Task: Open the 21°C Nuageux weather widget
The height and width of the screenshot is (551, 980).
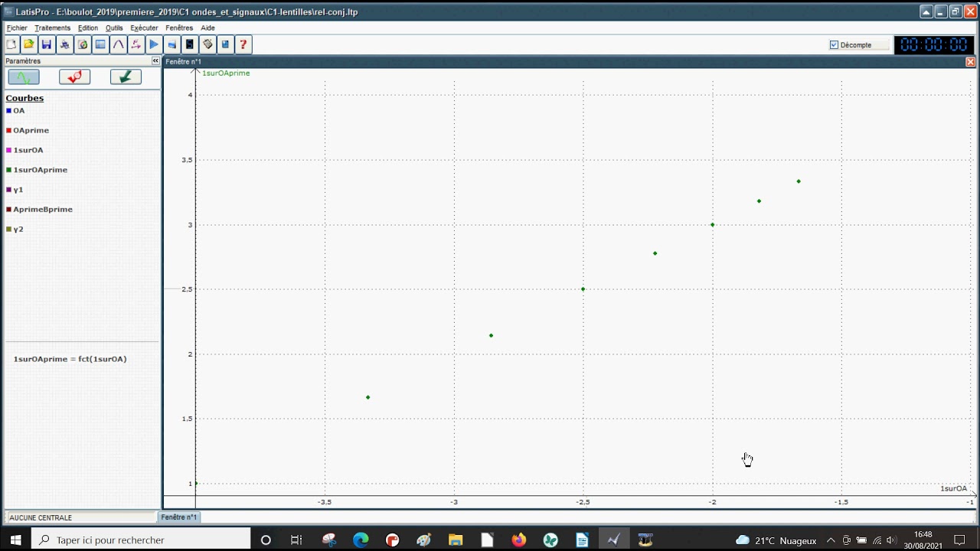Action: tap(776, 540)
